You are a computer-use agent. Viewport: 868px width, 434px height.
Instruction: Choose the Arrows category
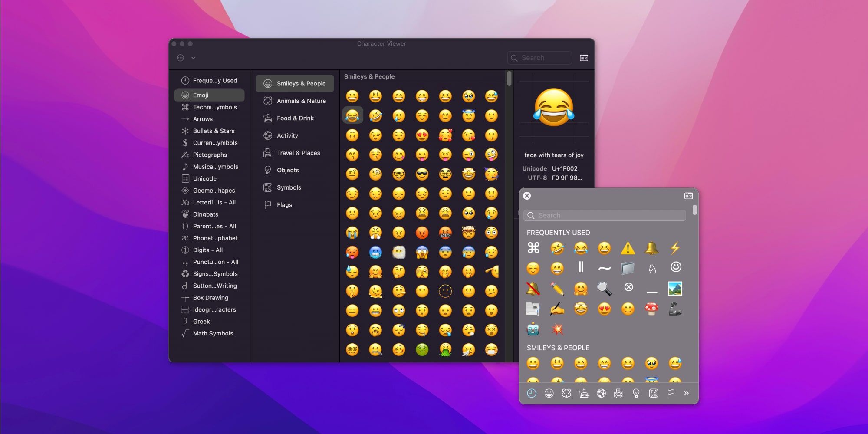pyautogui.click(x=209, y=119)
